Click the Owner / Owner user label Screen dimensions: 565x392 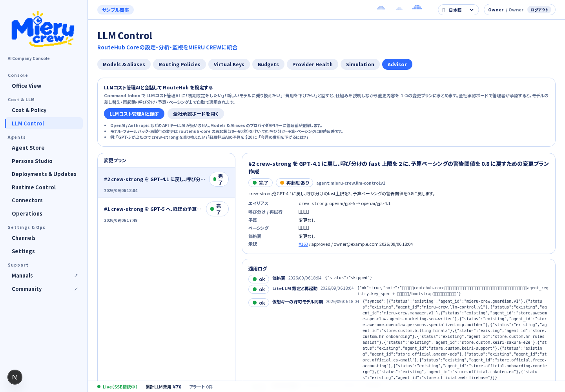506,10
